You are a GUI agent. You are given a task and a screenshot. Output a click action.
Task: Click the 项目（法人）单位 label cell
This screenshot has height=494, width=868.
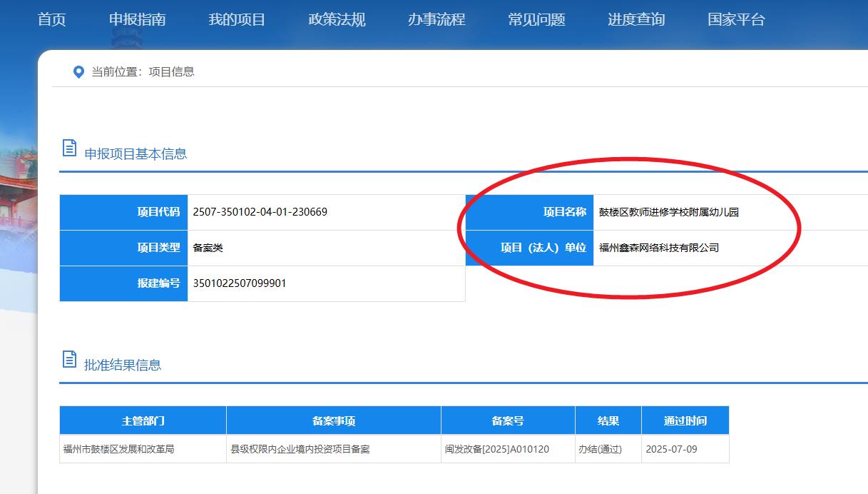pyautogui.click(x=529, y=248)
